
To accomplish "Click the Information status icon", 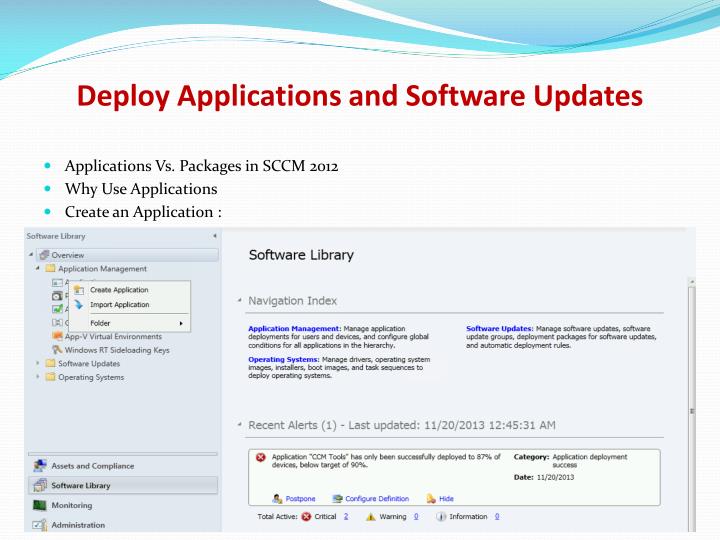I will tap(441, 517).
